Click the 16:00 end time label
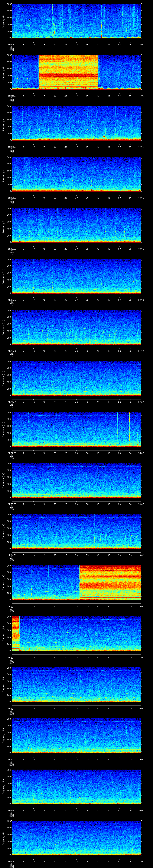 (x=141, y=96)
